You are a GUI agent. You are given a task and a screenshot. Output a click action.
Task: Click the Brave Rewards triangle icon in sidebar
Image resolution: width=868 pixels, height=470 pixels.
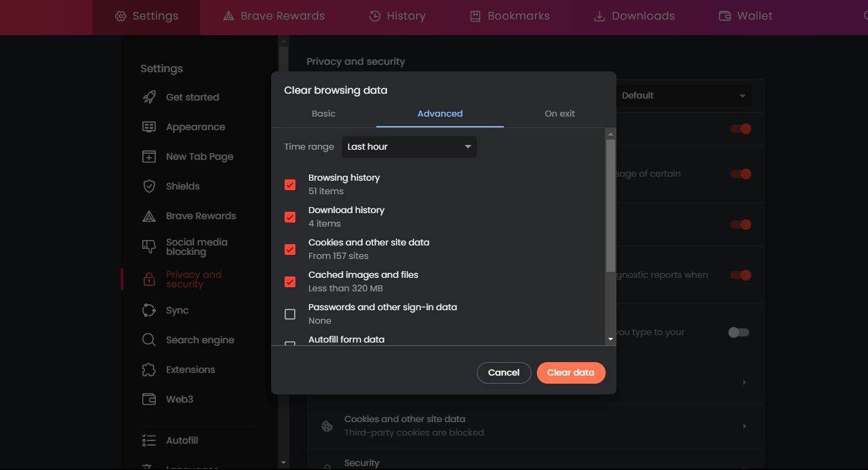coord(149,216)
